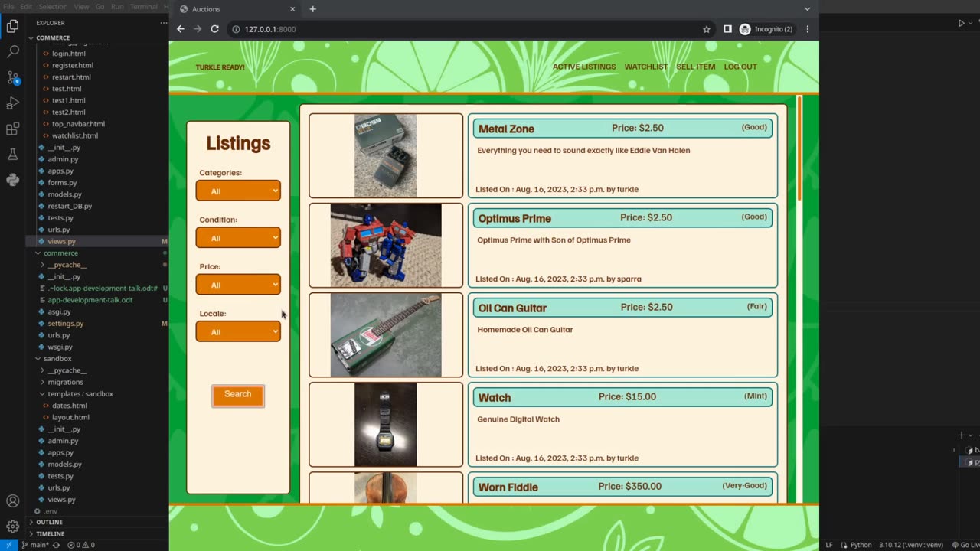This screenshot has width=980, height=551.
Task: Click the browser Forward arrow
Action: [x=198, y=29]
